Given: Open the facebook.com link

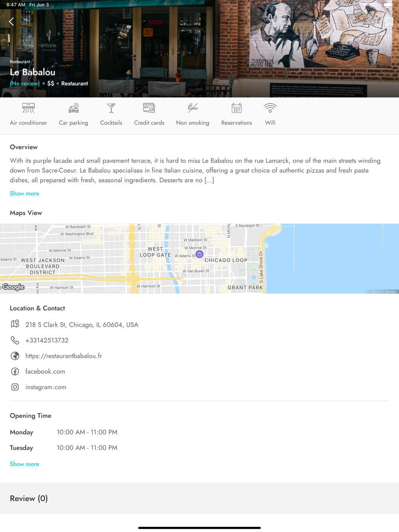Looking at the screenshot, I should [x=45, y=371].
